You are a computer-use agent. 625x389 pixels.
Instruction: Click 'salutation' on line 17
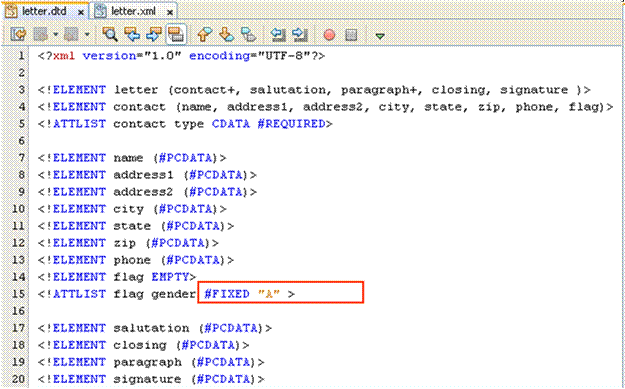pos(151,328)
